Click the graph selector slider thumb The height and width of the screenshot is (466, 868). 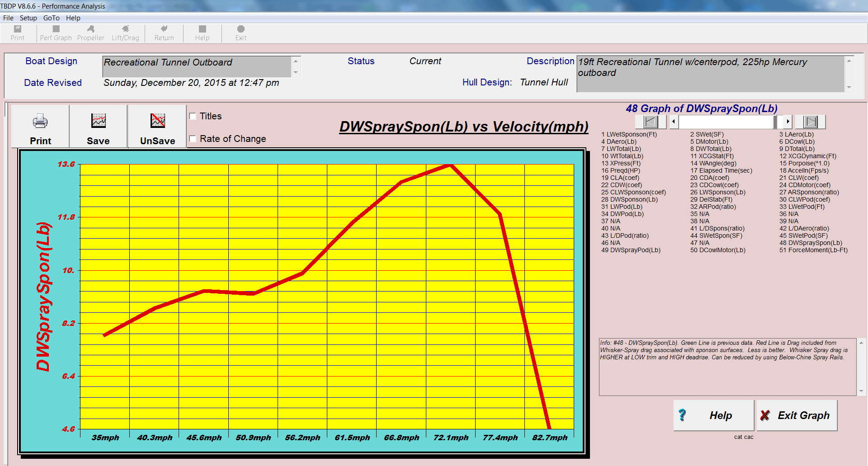(775, 122)
